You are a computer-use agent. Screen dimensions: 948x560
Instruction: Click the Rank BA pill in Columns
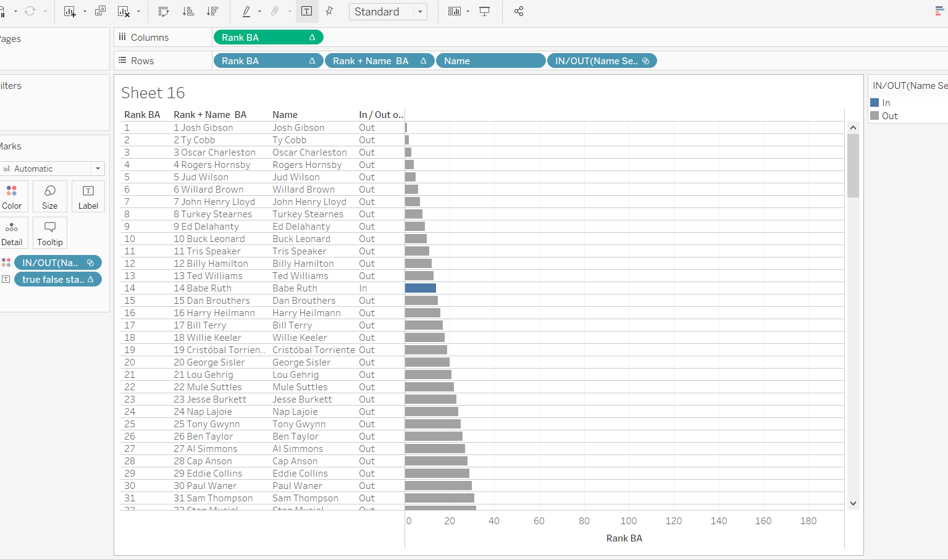[268, 38]
